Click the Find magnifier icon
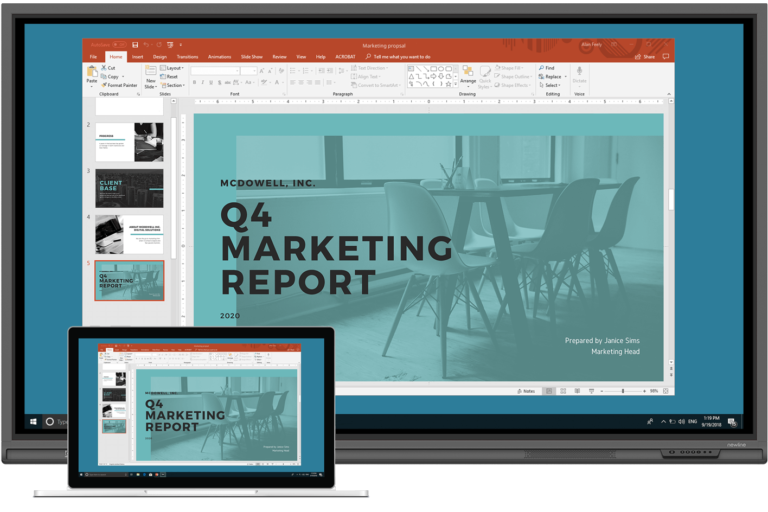This screenshot has width=768, height=512. [541, 68]
